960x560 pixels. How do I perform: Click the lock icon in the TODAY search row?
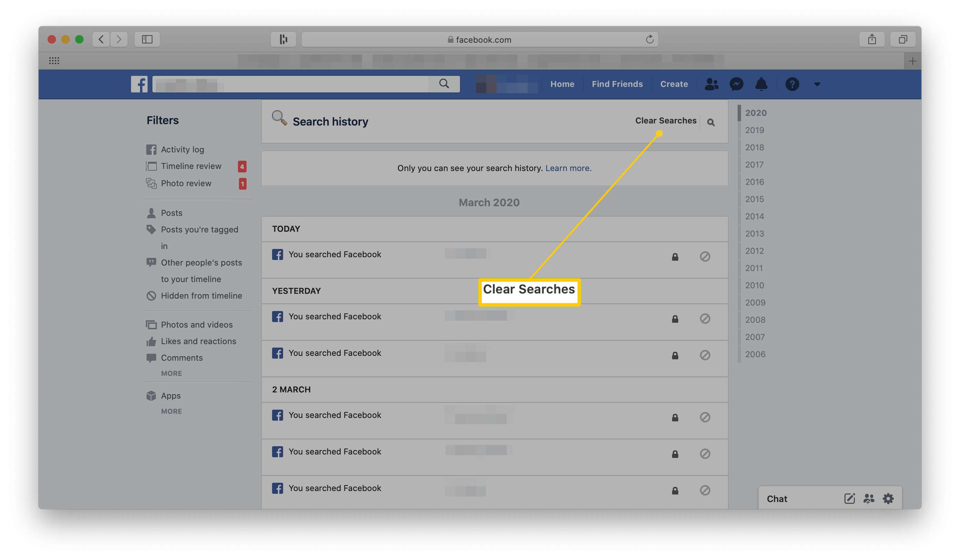click(675, 257)
